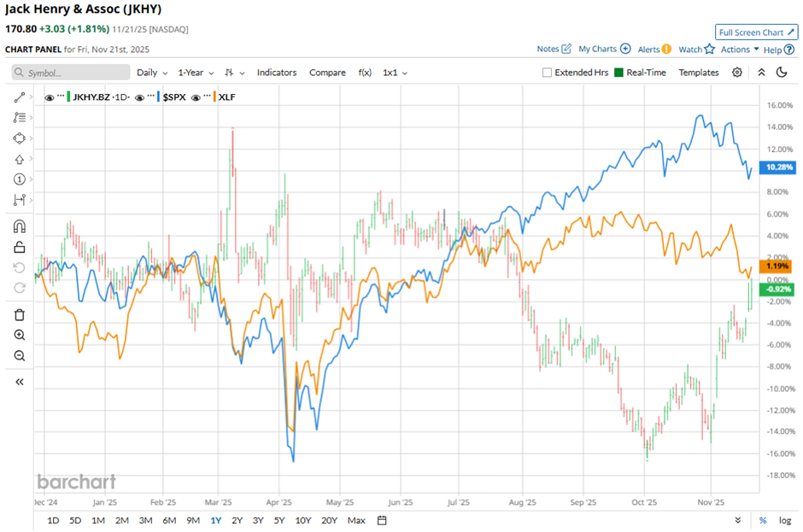This screenshot has height=532, width=803.
Task: Zoom out with the magnifier minus icon
Action: (x=20, y=356)
